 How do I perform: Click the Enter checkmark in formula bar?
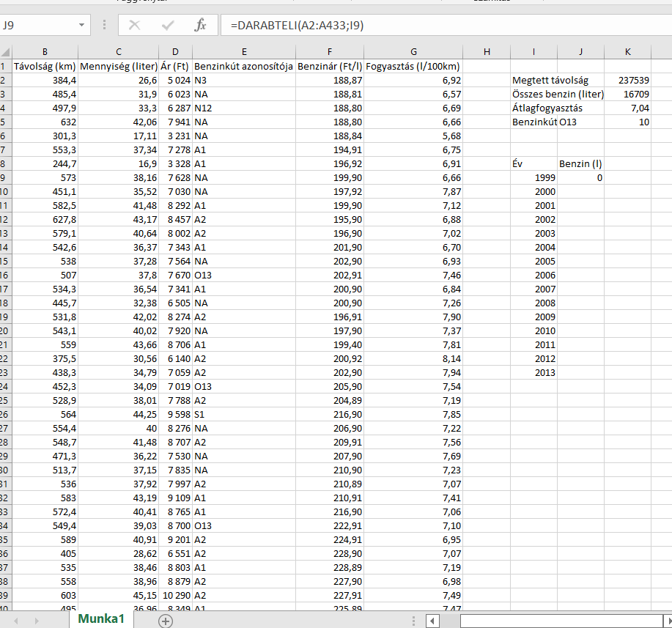point(168,25)
